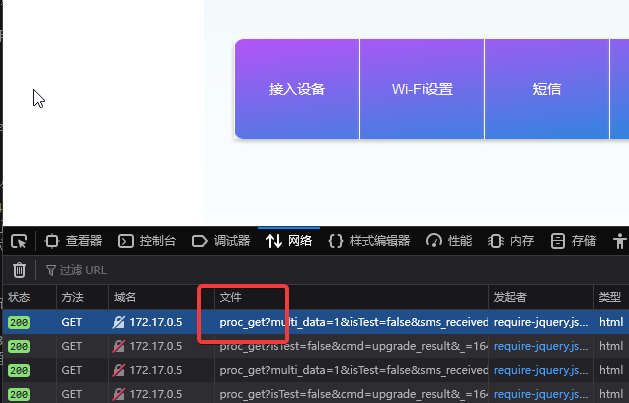The height and width of the screenshot is (403, 629).
Task: Click insecure lock icon in highlighted row
Action: point(118,322)
